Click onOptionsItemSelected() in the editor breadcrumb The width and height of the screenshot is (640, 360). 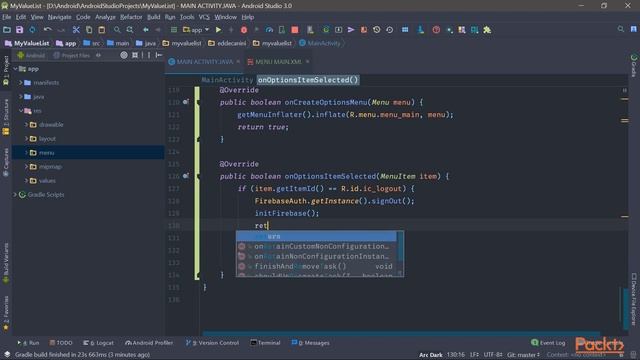pyautogui.click(x=308, y=80)
